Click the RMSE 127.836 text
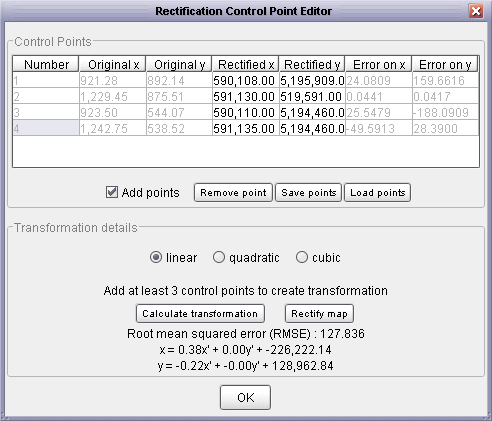492x421 pixels. point(246,334)
